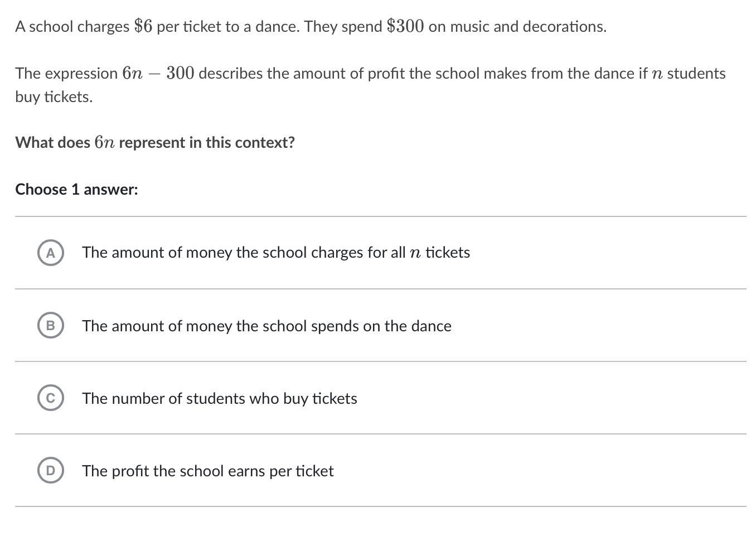Click the expression "6n − 300"
Image resolution: width=756 pixels, height=536 pixels.
(158, 73)
